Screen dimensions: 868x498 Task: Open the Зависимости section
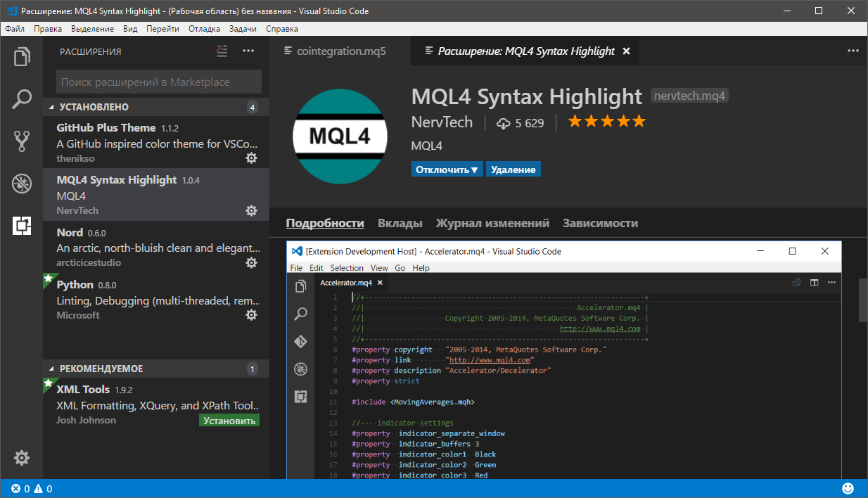601,224
